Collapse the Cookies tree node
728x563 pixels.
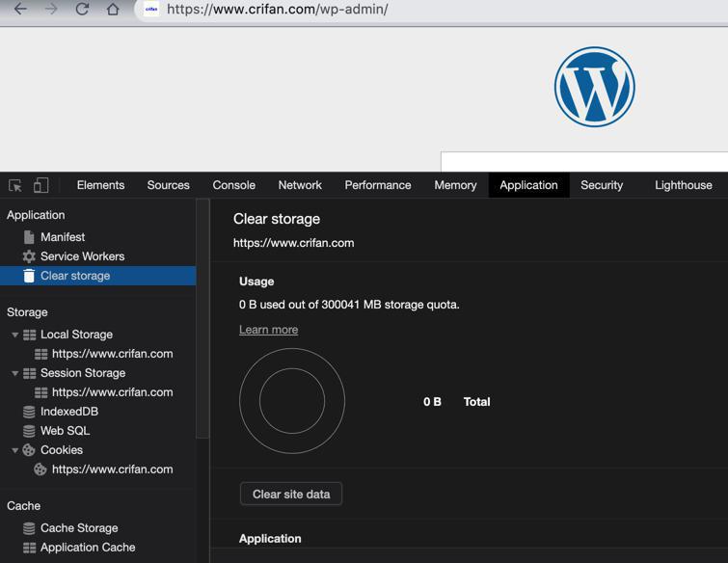click(14, 450)
